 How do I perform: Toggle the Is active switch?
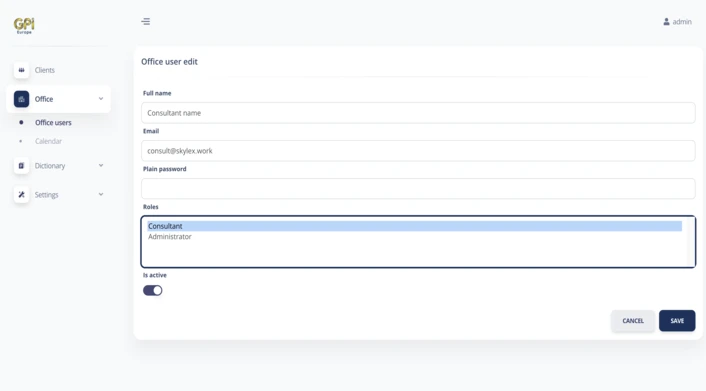click(x=153, y=291)
